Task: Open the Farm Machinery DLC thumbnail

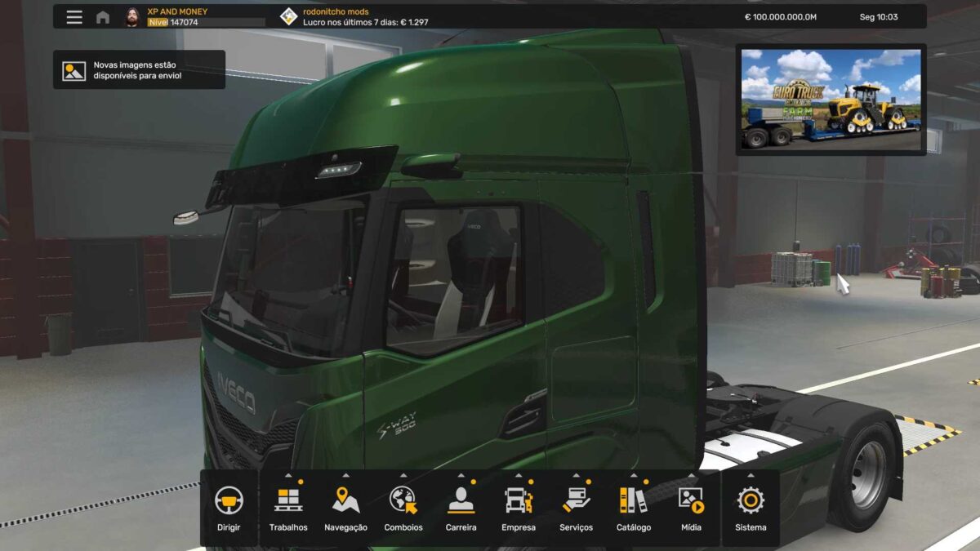Action: click(x=831, y=99)
